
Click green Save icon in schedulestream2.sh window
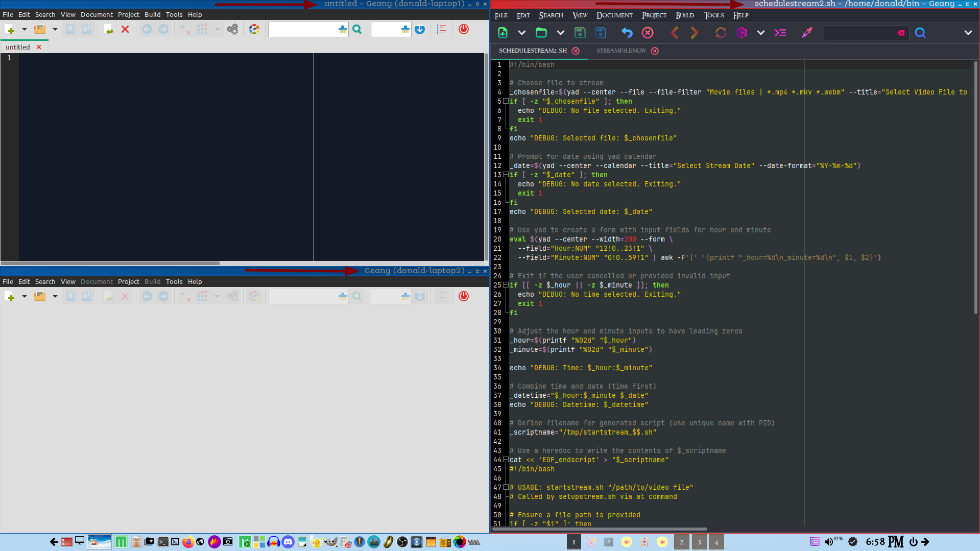580,33
